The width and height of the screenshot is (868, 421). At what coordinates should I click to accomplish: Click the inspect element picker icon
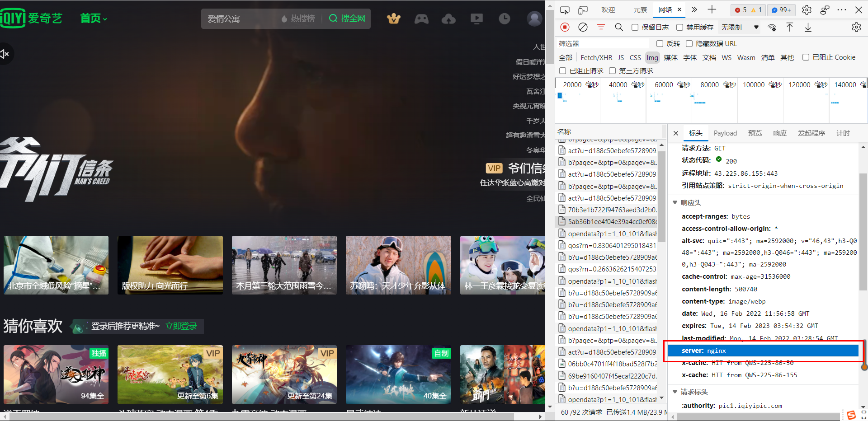565,10
